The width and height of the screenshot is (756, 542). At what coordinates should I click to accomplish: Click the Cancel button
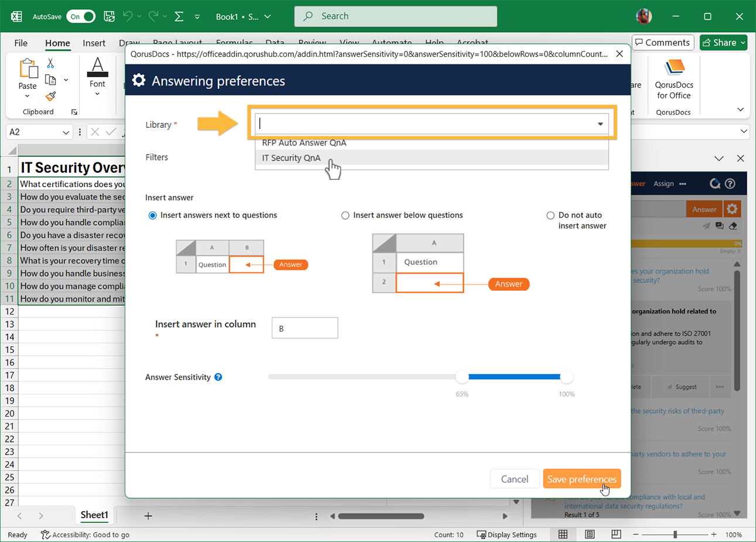coord(514,479)
